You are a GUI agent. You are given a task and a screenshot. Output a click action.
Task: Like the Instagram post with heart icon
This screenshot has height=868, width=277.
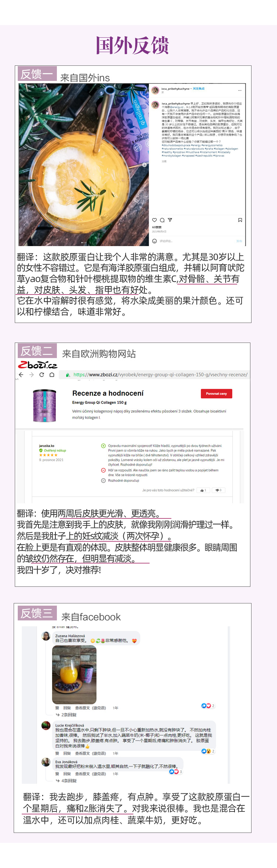154,220
